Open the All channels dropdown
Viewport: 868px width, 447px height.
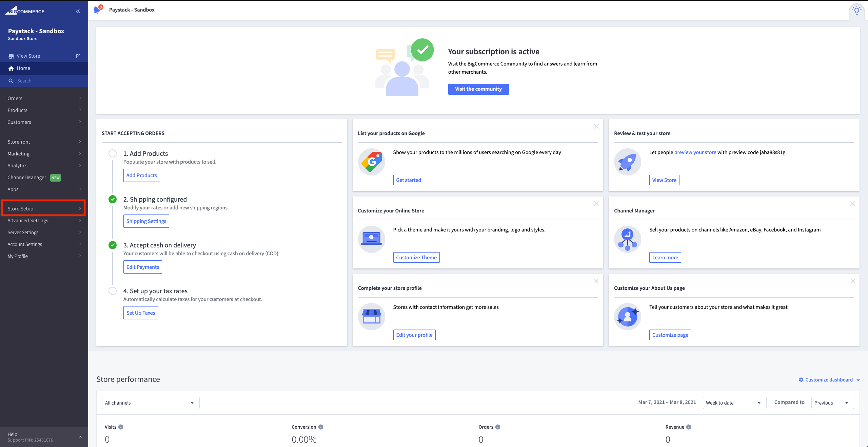point(151,403)
